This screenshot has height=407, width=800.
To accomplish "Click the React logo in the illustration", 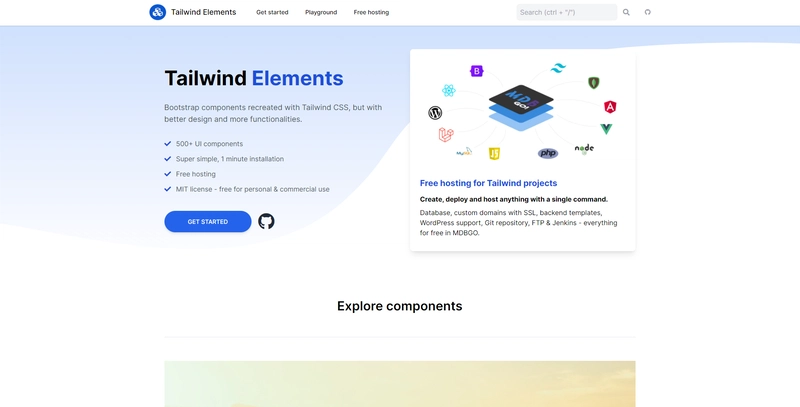I will (x=448, y=91).
